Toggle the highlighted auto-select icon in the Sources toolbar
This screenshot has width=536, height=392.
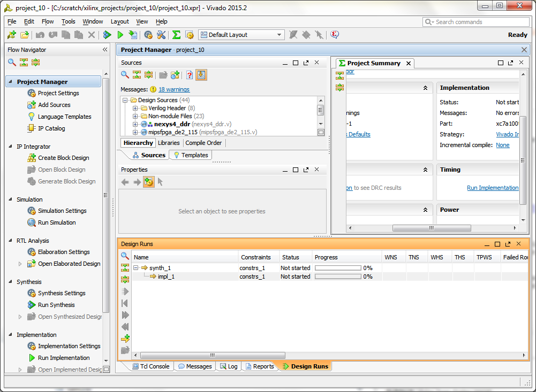coord(201,75)
